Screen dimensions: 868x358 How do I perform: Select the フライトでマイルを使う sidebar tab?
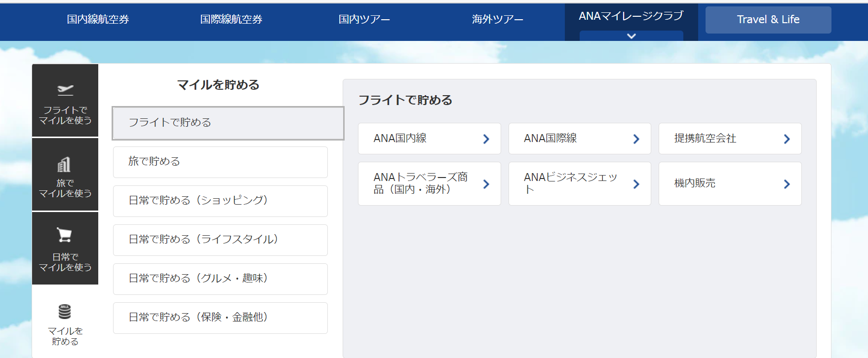click(65, 101)
